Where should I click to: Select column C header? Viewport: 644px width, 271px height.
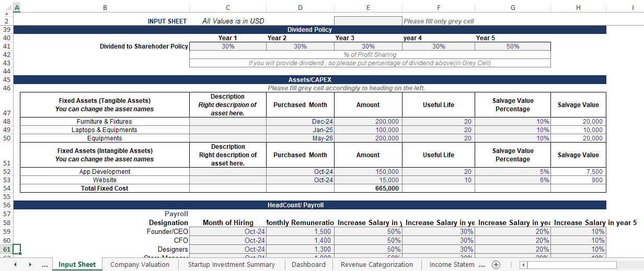pos(227,7)
